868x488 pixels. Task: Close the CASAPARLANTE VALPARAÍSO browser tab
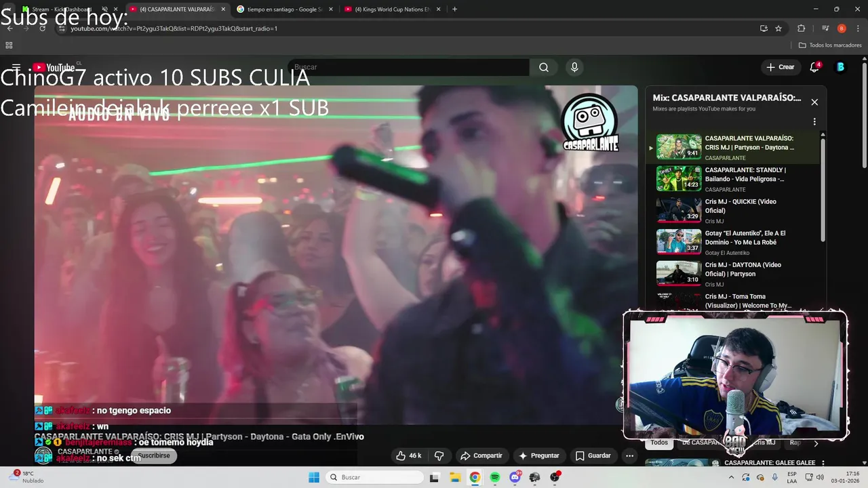(223, 9)
